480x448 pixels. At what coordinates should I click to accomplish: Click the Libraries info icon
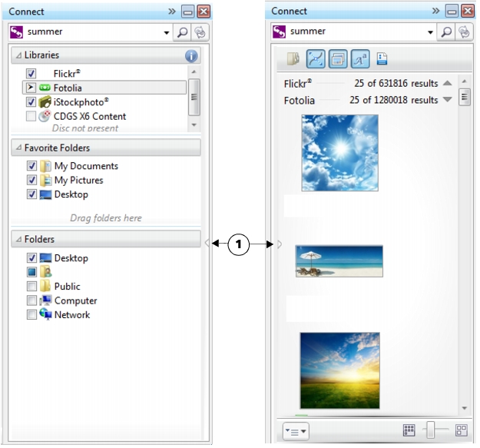[191, 56]
